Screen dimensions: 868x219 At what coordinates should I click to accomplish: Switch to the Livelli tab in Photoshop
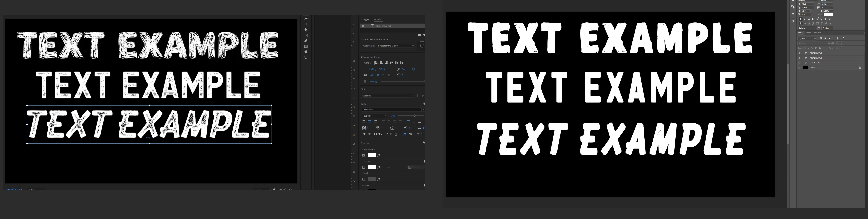pos(801,33)
